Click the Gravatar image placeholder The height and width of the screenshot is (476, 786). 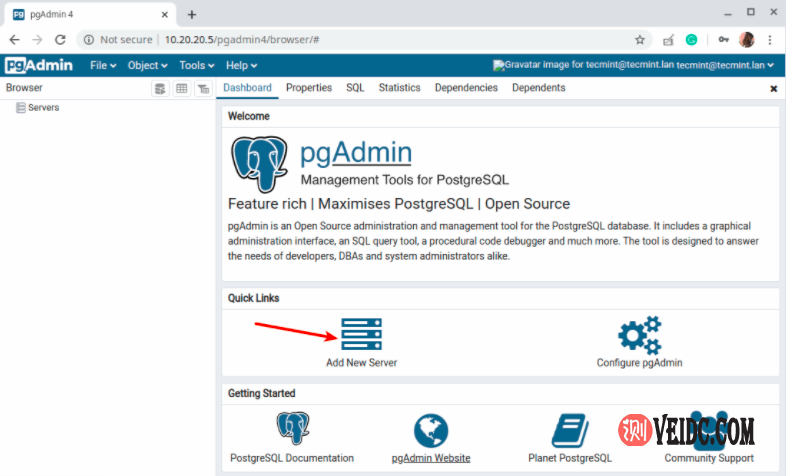(583, 65)
